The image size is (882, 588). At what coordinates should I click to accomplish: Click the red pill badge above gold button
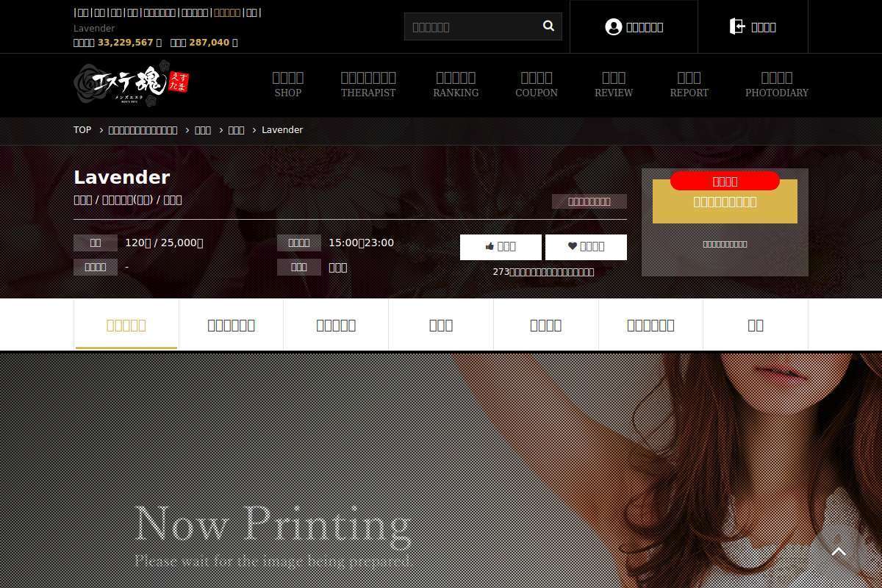[x=725, y=181]
